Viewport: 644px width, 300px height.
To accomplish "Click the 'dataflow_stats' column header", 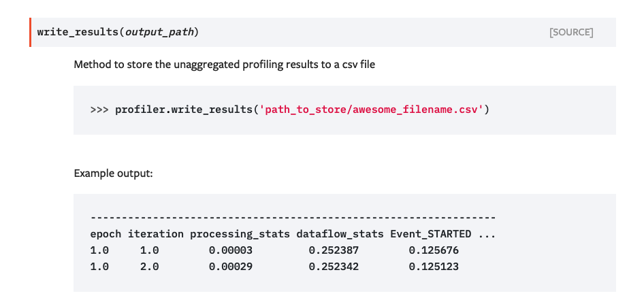I will point(340,234).
